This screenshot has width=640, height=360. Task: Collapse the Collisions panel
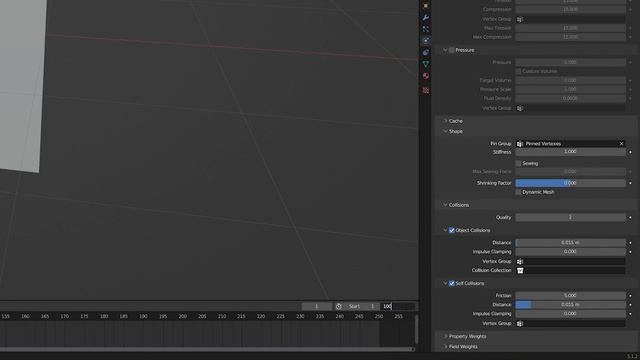click(445, 205)
